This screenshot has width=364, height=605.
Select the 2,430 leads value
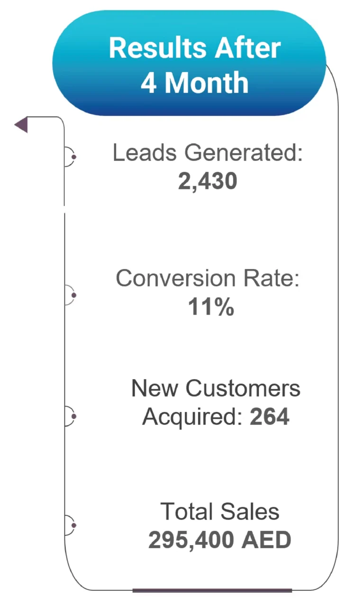coord(207,181)
